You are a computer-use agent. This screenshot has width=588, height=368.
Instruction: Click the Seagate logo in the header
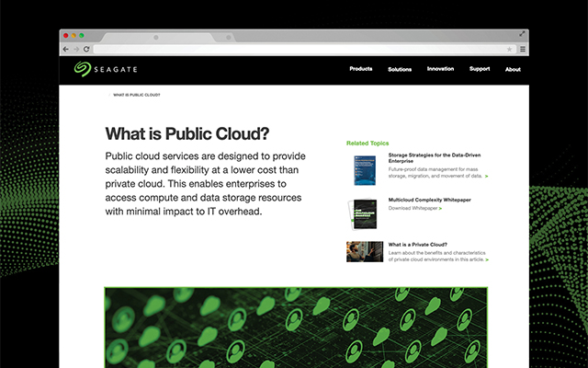102,69
